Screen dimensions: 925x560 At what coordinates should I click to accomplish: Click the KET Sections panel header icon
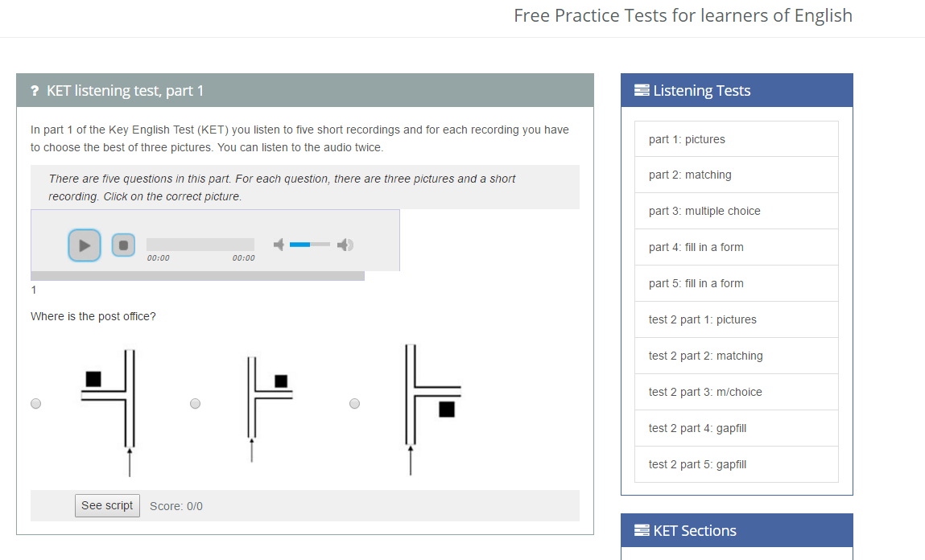click(642, 530)
